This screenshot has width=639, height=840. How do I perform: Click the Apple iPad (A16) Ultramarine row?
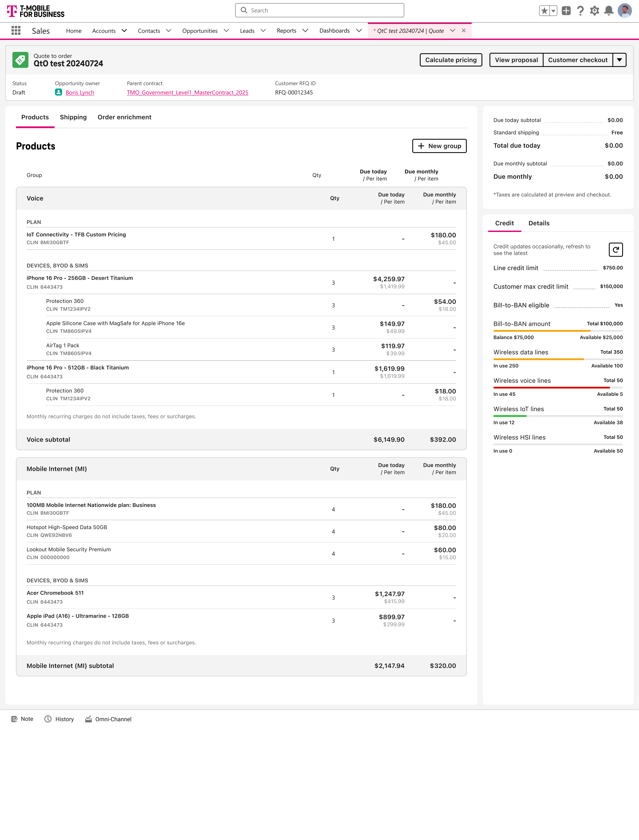[241, 620]
